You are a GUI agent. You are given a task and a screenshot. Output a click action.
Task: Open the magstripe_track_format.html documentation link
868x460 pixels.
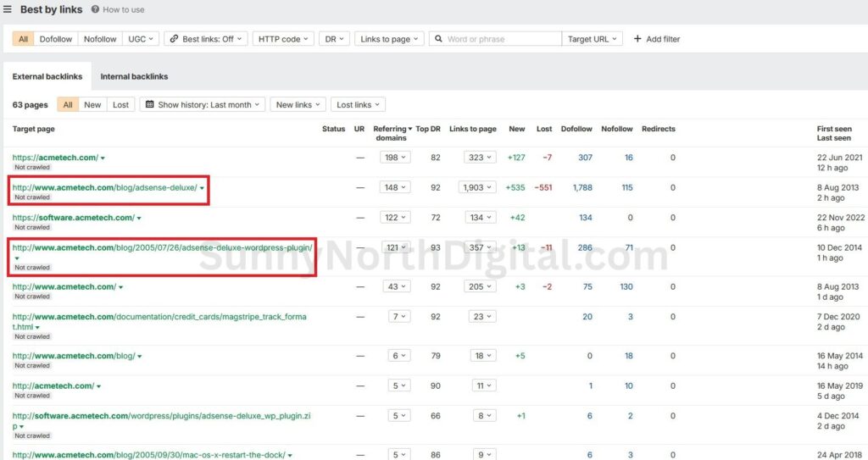click(159, 322)
